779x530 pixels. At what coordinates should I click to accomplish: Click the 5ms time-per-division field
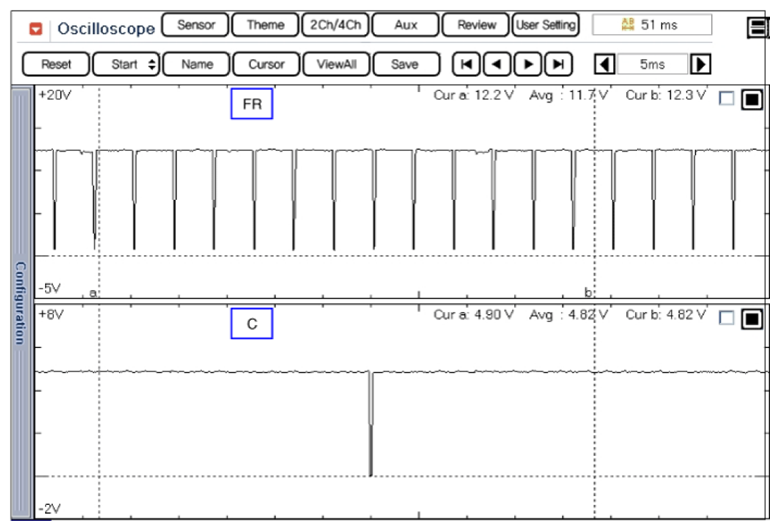[x=652, y=64]
